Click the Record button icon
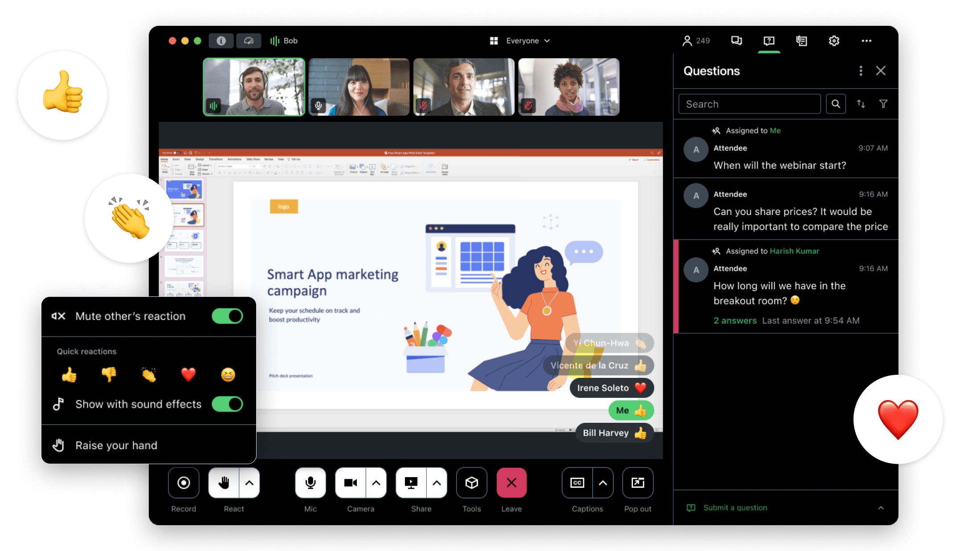The image size is (980, 551). tap(184, 483)
